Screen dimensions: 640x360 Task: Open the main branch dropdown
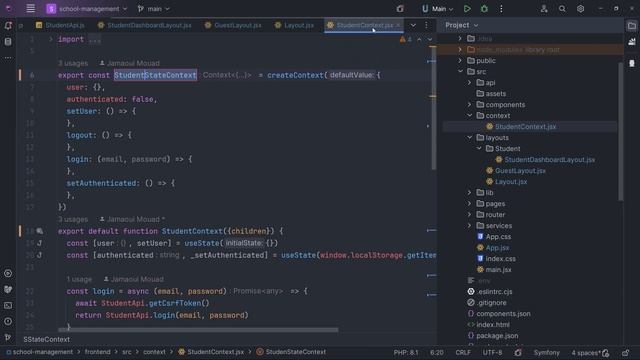(153, 9)
